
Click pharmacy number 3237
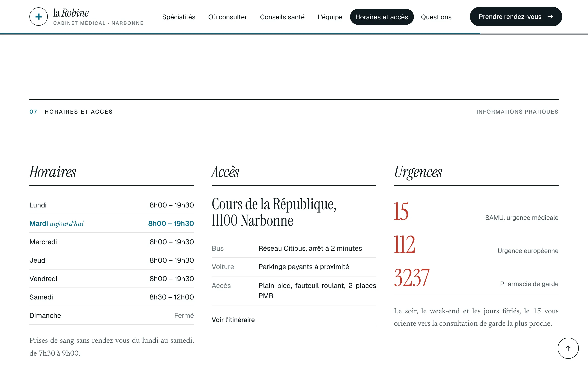[412, 278]
